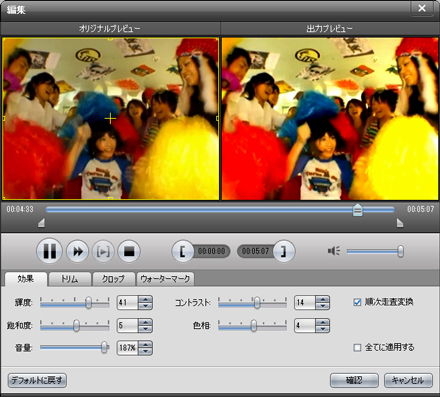The height and width of the screenshot is (397, 440).
Task: Click the コントラスト value field showing 14
Action: pyautogui.click(x=305, y=302)
